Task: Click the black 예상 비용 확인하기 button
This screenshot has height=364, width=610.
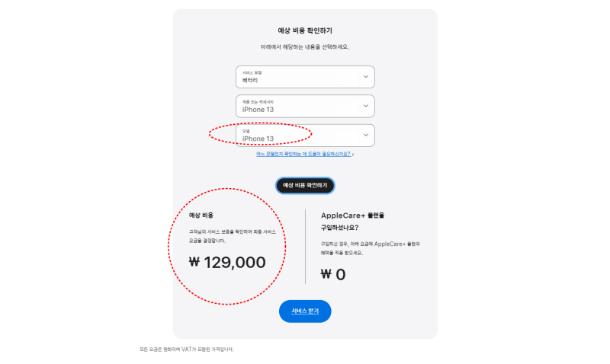Action: 305,185
